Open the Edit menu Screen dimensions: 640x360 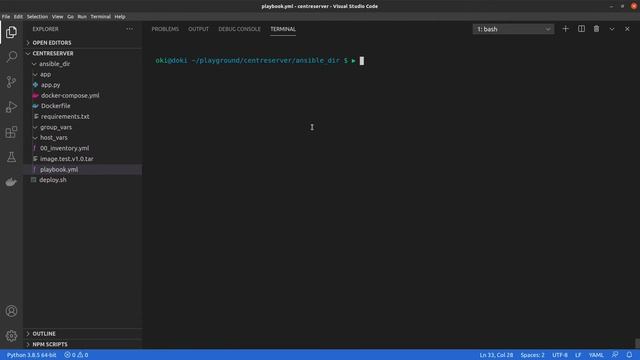tap(18, 17)
